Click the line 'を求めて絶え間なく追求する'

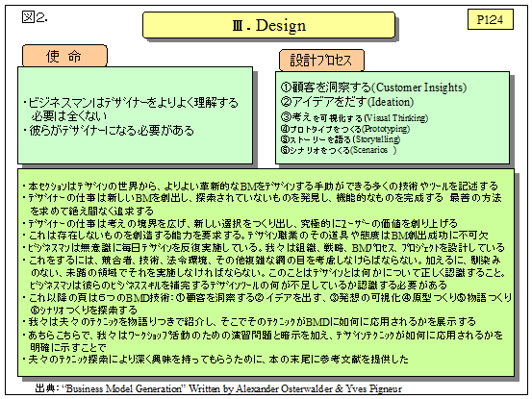point(92,211)
